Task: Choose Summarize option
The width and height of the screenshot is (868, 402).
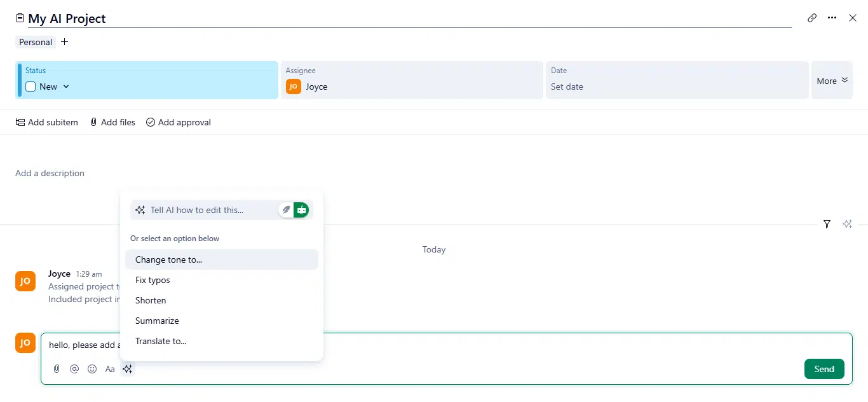Action: 222,321
